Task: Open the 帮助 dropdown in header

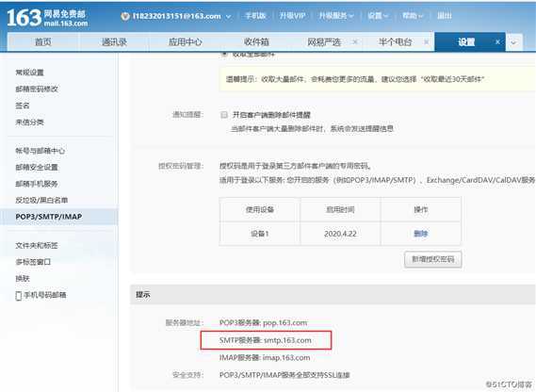Action: tap(413, 16)
